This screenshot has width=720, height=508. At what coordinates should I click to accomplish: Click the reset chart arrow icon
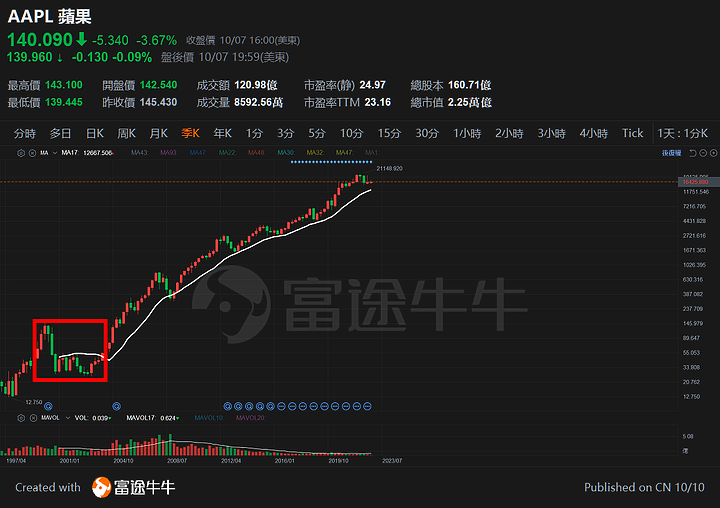(693, 153)
